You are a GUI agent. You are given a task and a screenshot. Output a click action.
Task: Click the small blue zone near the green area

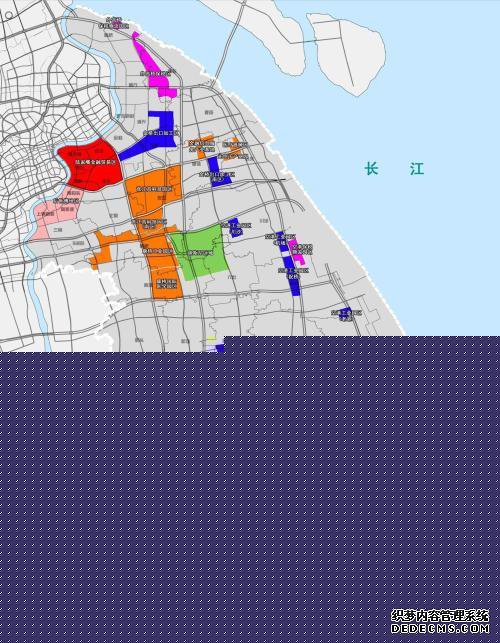coord(235,228)
